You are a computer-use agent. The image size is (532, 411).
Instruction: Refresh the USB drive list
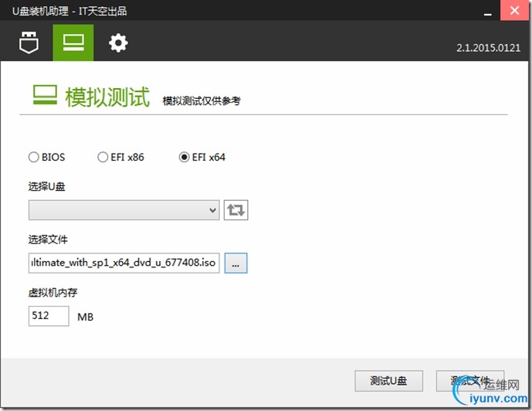pyautogui.click(x=236, y=210)
